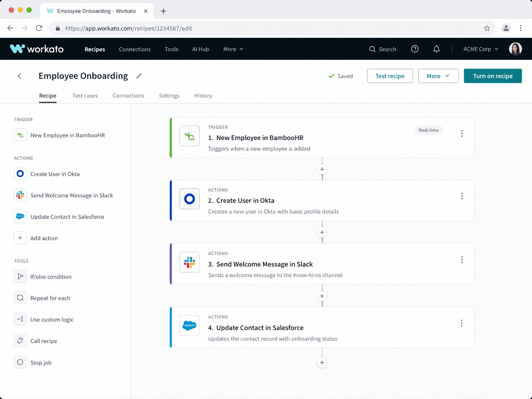Click Slack icon in sidebar actions
Viewport: 532px width, 399px height.
point(20,195)
